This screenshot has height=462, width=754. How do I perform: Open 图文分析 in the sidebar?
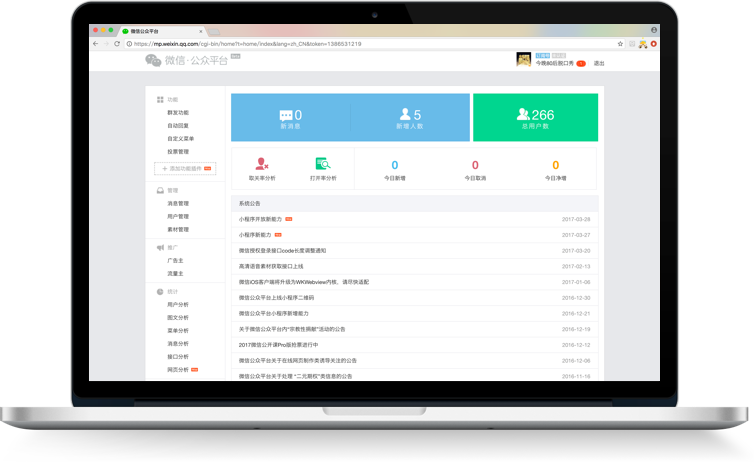pos(178,318)
